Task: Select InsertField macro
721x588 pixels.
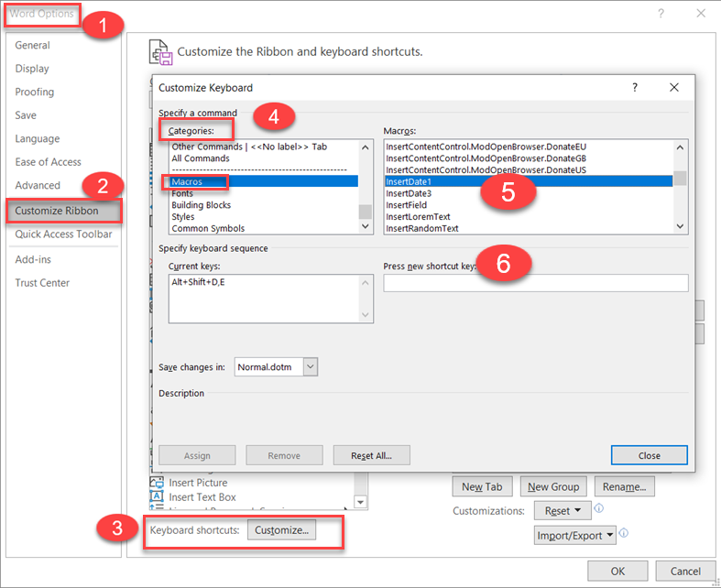Action: pos(529,205)
